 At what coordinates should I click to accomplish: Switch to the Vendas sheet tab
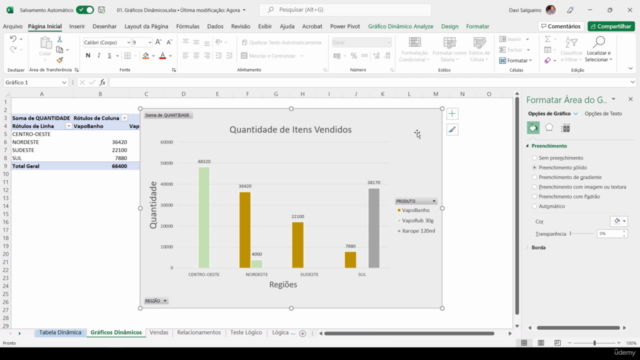tap(159, 333)
